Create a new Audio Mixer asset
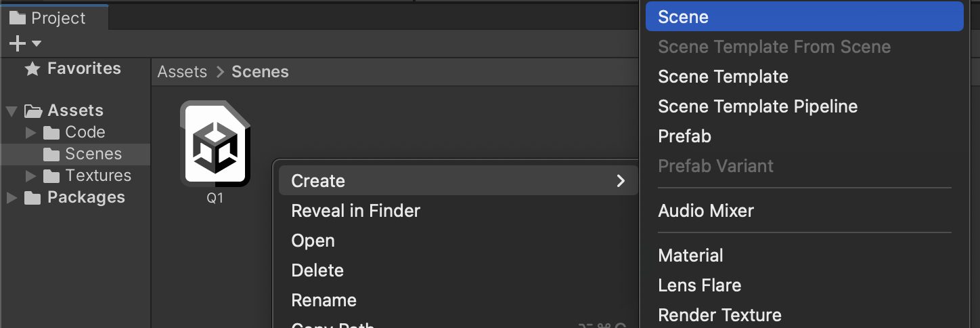This screenshot has height=328, width=980. pyautogui.click(x=705, y=211)
